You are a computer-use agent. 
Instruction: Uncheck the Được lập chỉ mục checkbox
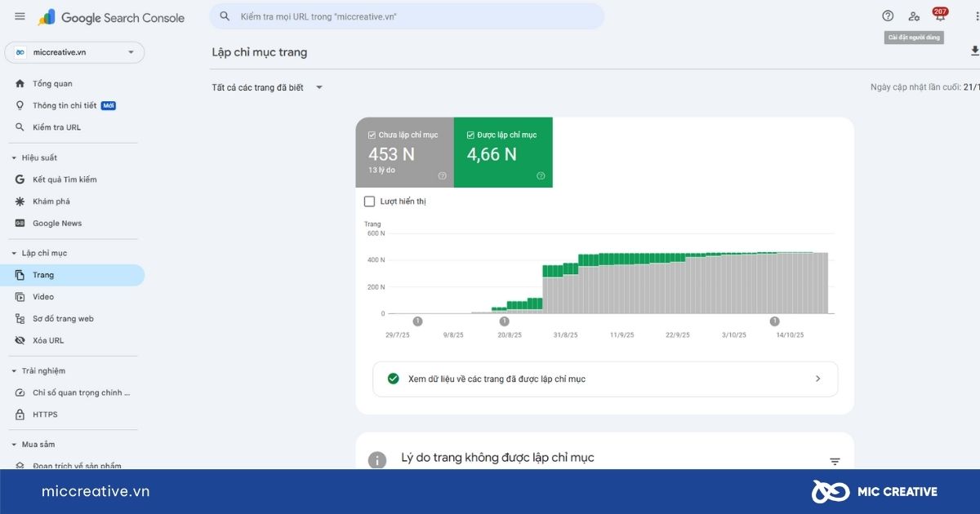[x=470, y=135]
